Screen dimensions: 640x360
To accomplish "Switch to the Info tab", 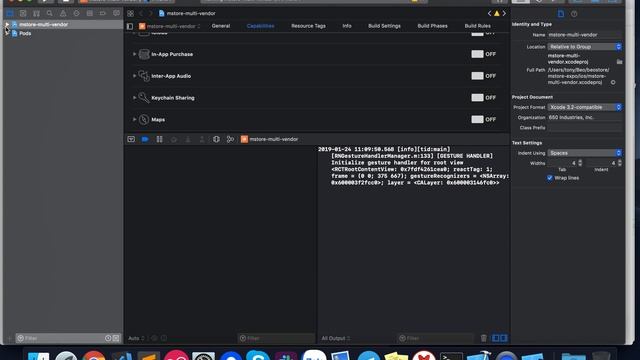I will [x=347, y=26].
